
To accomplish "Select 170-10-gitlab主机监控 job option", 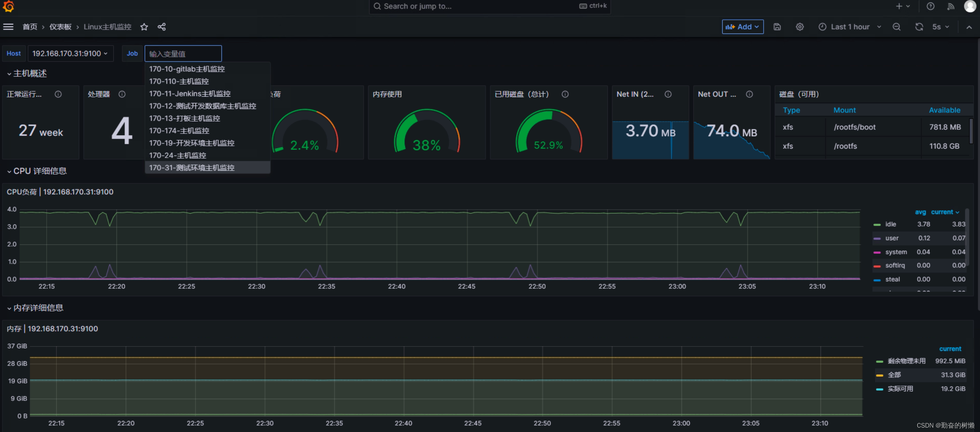I will click(208, 69).
